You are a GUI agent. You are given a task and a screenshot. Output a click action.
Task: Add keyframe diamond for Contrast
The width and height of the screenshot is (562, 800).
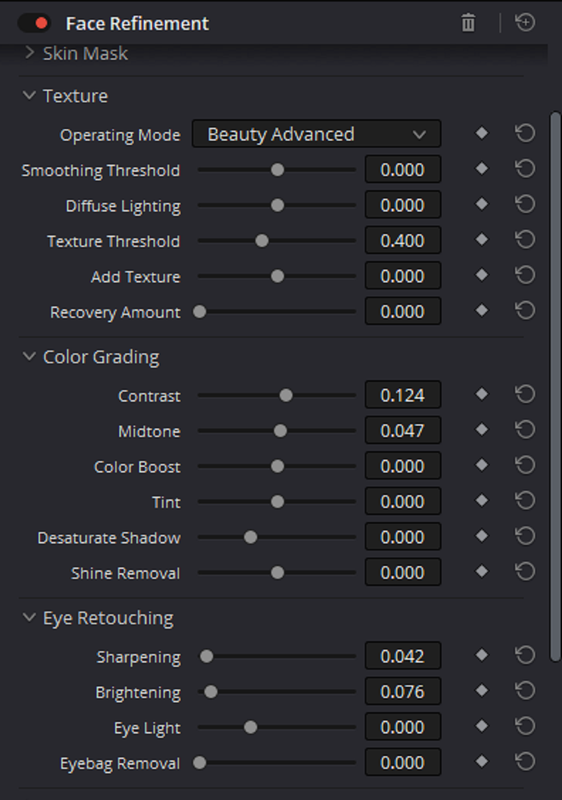pos(481,394)
